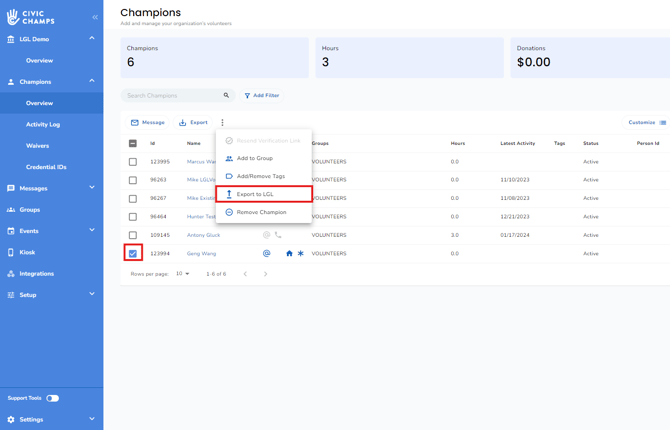Screen dimensions: 670x430
Task: Go to previous page arrow
Action: [x=245, y=274]
